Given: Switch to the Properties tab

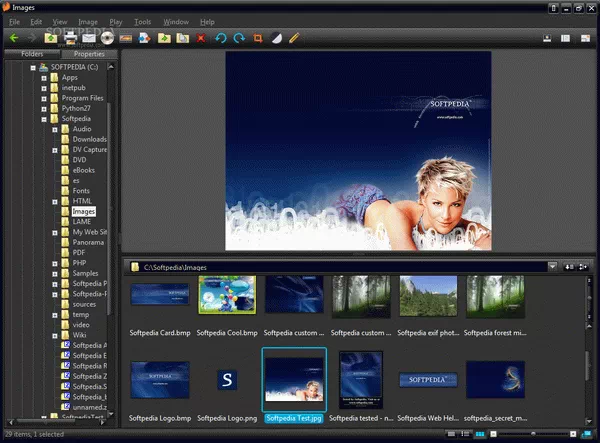Looking at the screenshot, I should [89, 54].
